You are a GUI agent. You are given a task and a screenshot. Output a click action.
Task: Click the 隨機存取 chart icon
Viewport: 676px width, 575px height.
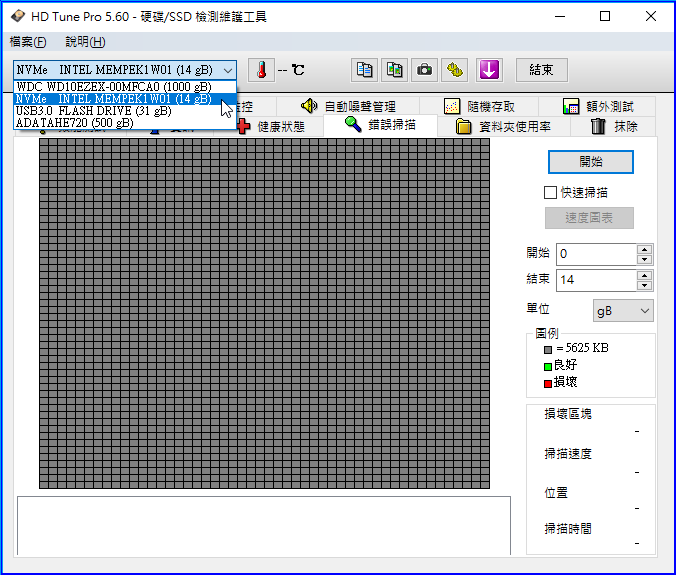click(452, 106)
